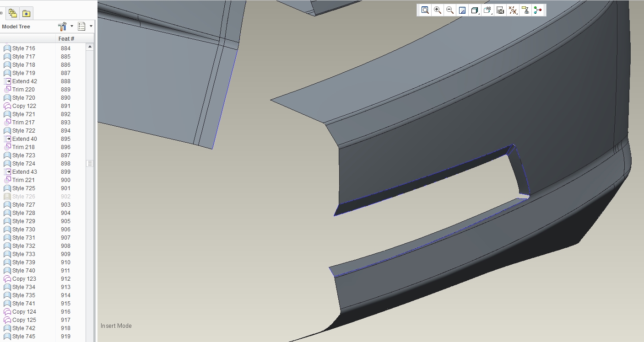Select the Style 719 feature icon
The image size is (644, 342).
7,73
